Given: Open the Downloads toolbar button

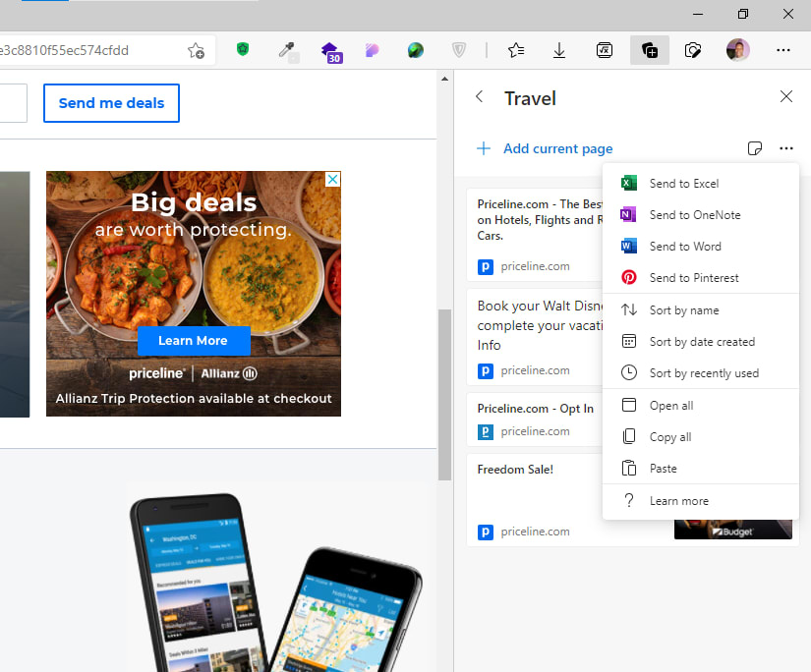Looking at the screenshot, I should coord(559,50).
